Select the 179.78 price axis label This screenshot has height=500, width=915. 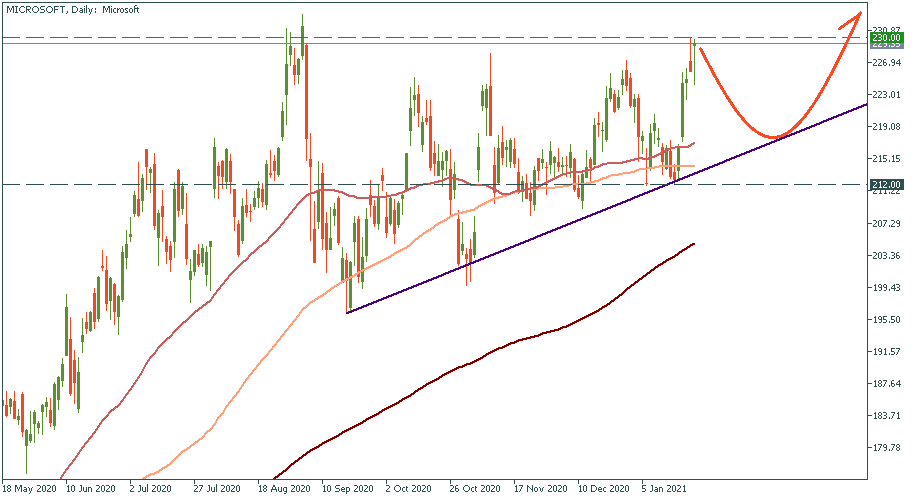(888, 448)
